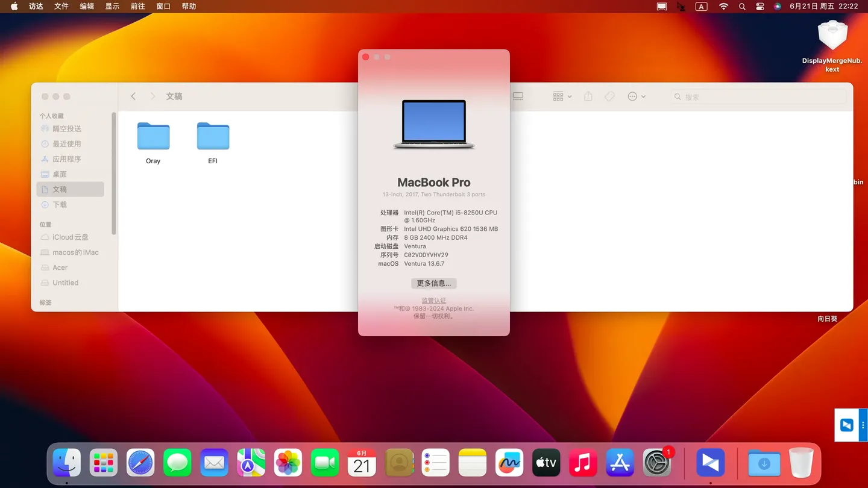Click the 监管认证 link in About window
Viewport: 868px width, 488px height.
[433, 300]
